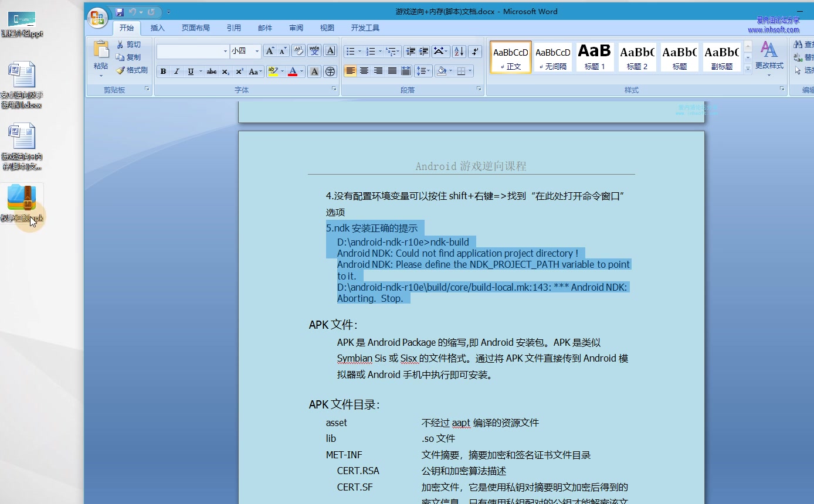Toggle Strikethrough formatting
Image resolution: width=814 pixels, height=504 pixels.
pos(212,71)
